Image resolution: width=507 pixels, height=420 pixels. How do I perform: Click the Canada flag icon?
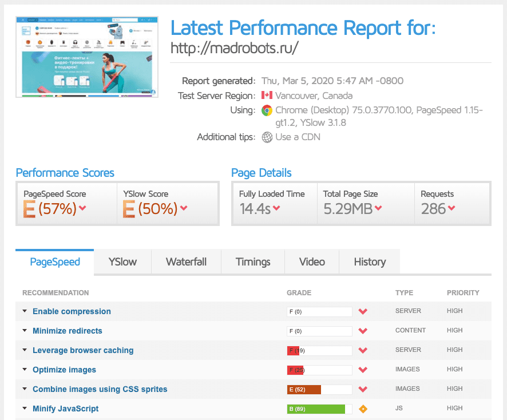pos(267,96)
